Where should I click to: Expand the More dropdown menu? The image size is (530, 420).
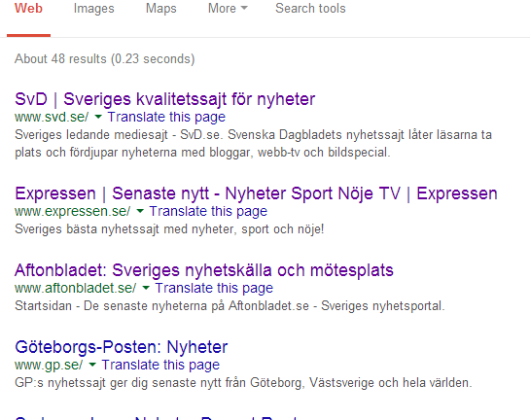pyautogui.click(x=228, y=8)
